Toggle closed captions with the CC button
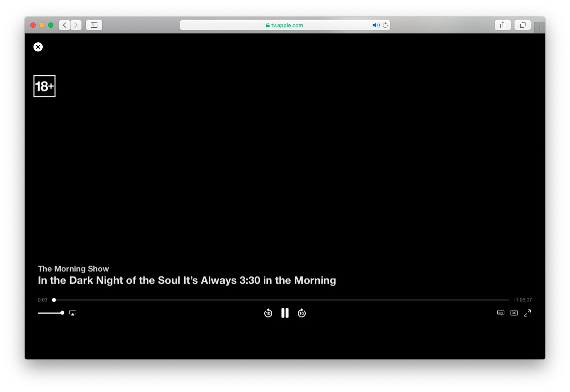 click(x=514, y=313)
